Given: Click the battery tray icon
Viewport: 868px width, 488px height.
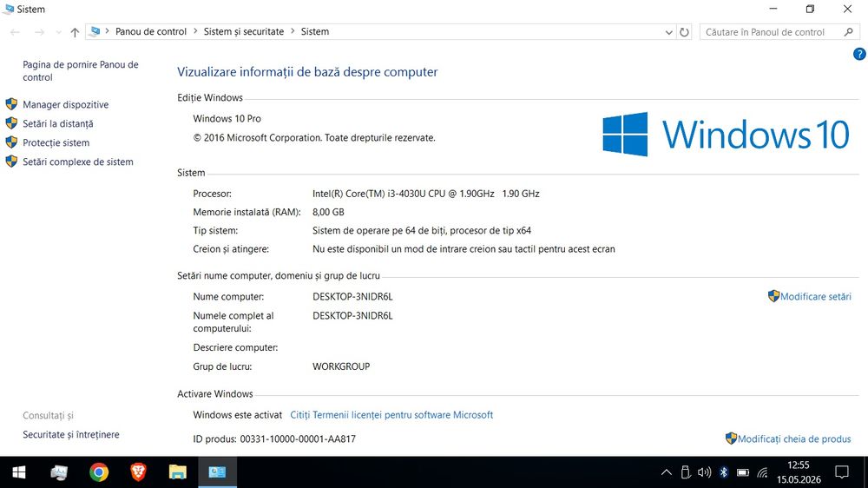Looking at the screenshot, I should click(x=743, y=472).
